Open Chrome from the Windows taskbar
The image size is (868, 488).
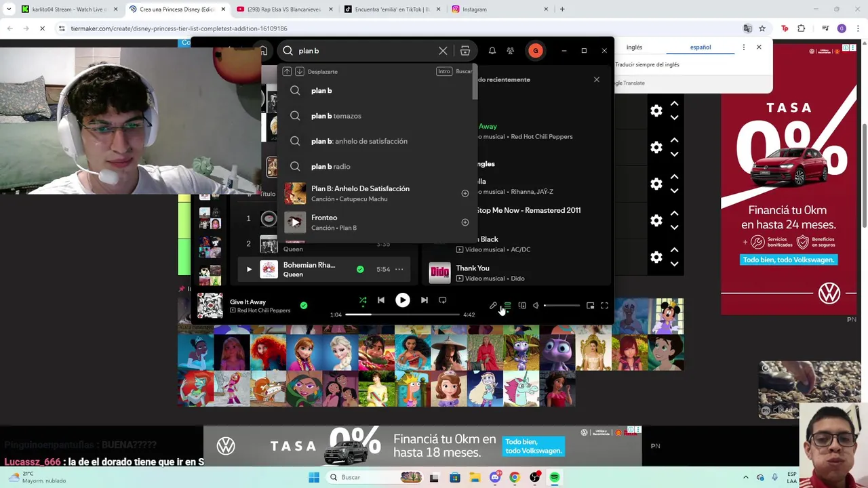(x=515, y=477)
